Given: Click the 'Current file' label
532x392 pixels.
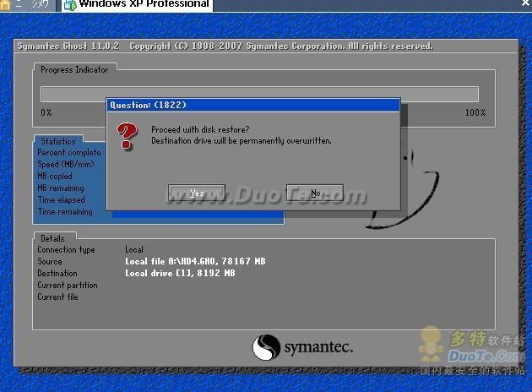Looking at the screenshot, I should point(57,297).
